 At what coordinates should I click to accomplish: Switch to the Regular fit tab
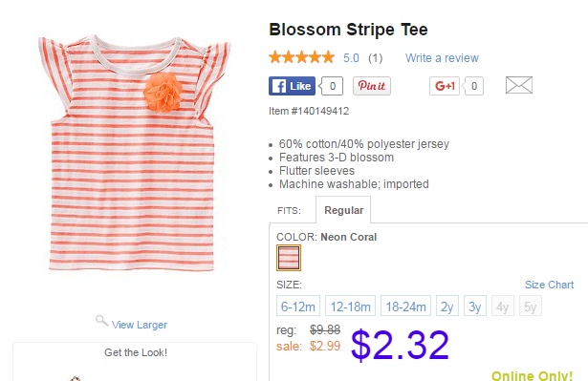[343, 210]
